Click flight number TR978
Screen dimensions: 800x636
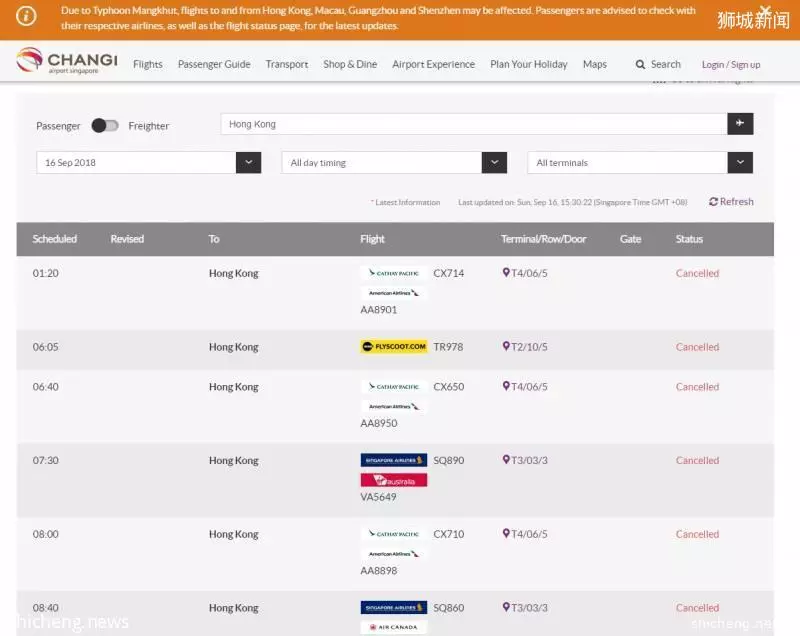[448, 347]
